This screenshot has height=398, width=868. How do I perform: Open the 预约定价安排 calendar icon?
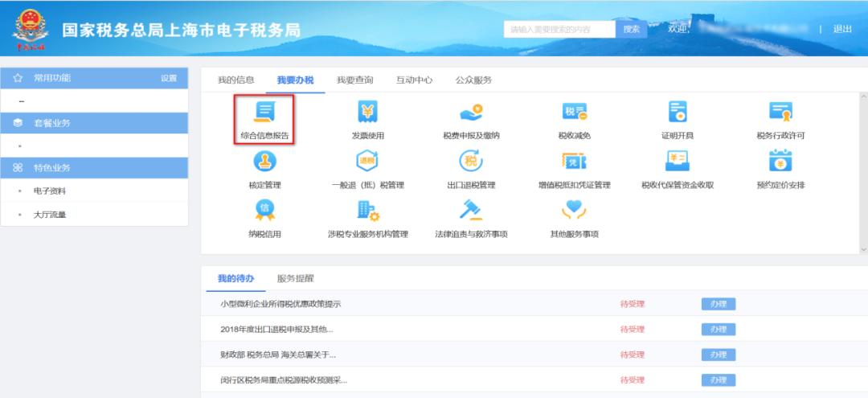[x=780, y=161]
